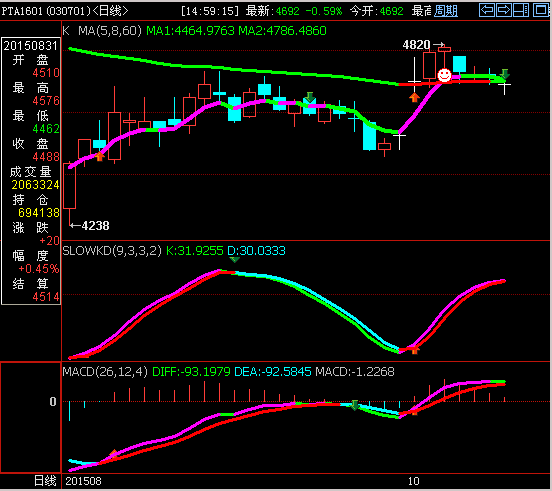This screenshot has height=491, width=552.
Task: Click the right arrow forward navigation icon
Action: tap(504, 10)
